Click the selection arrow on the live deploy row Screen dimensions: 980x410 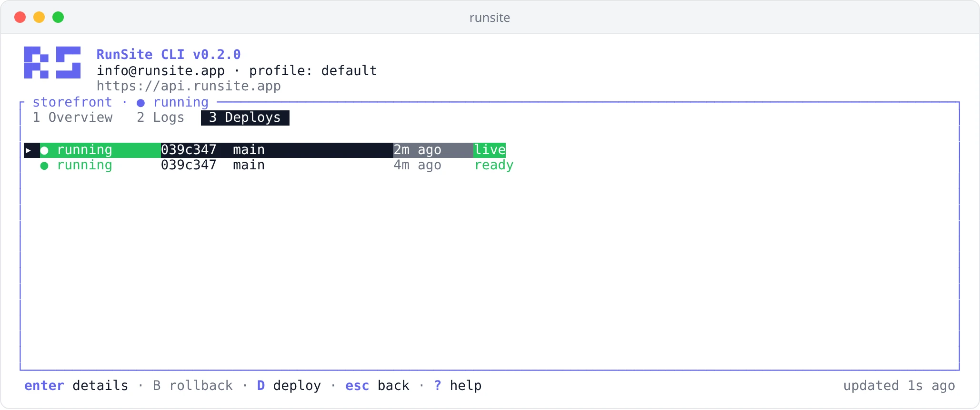[28, 151]
